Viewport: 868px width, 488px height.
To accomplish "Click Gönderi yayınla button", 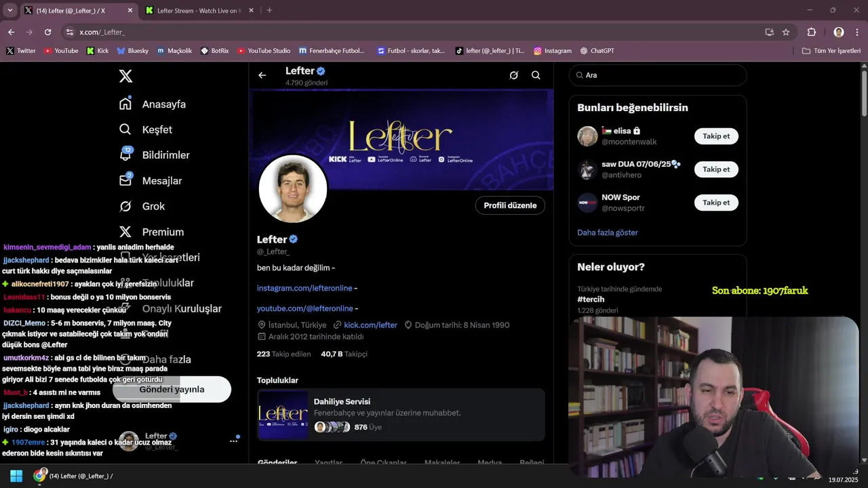I will [x=172, y=389].
